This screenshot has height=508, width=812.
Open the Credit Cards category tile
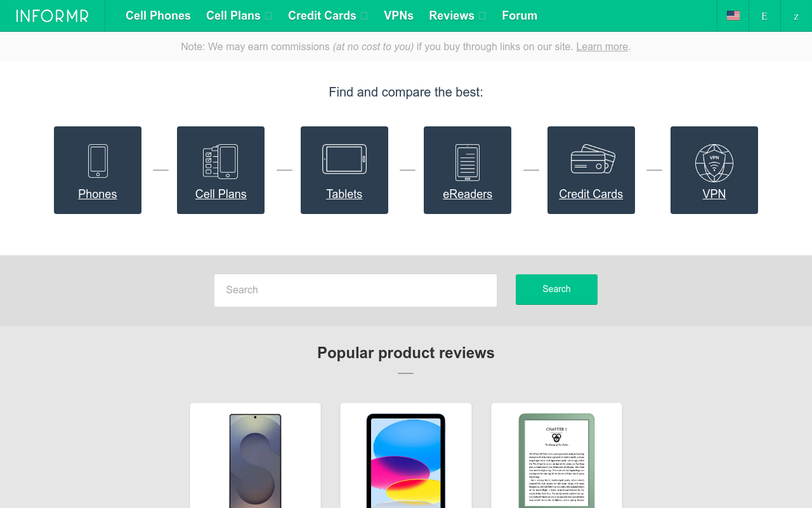pos(591,170)
